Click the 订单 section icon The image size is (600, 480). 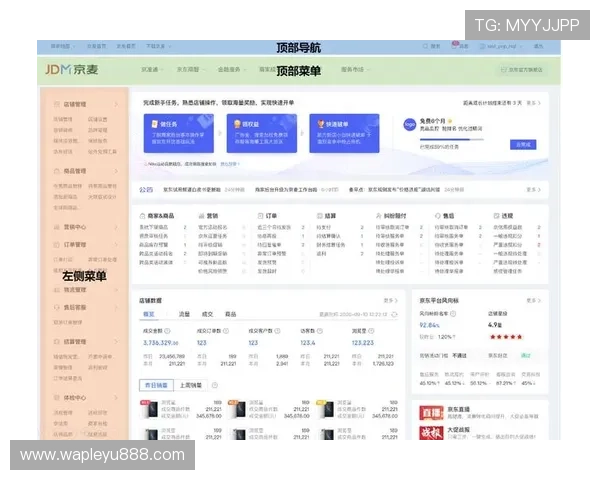coord(260,216)
